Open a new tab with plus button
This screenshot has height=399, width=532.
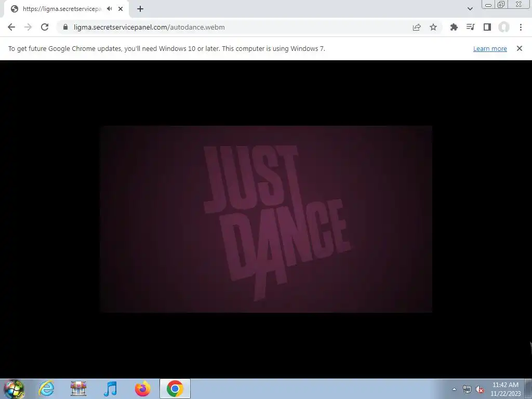click(x=140, y=9)
